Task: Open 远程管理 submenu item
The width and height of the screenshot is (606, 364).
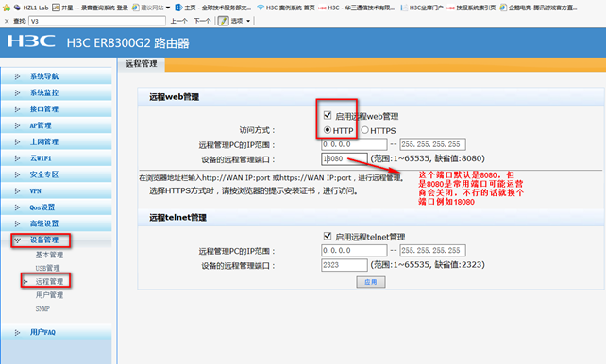Action: tap(49, 281)
